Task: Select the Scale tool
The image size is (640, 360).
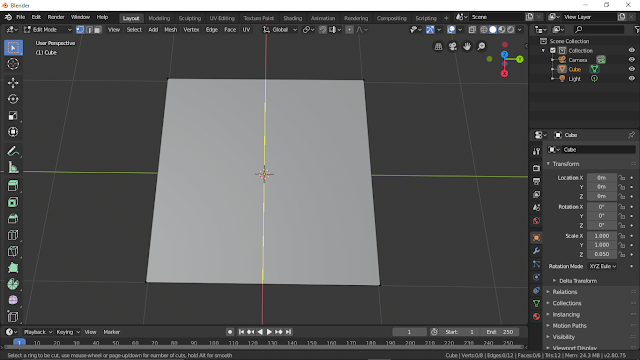Action: [13, 116]
